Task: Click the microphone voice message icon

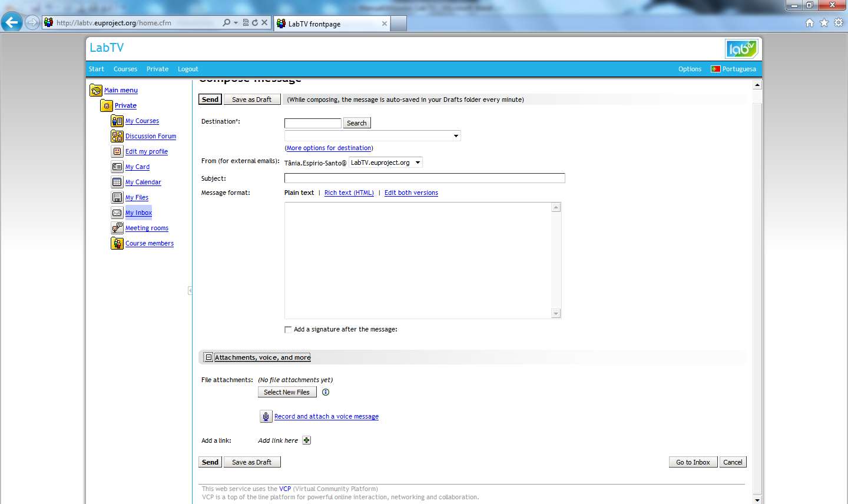Action: pos(266,417)
